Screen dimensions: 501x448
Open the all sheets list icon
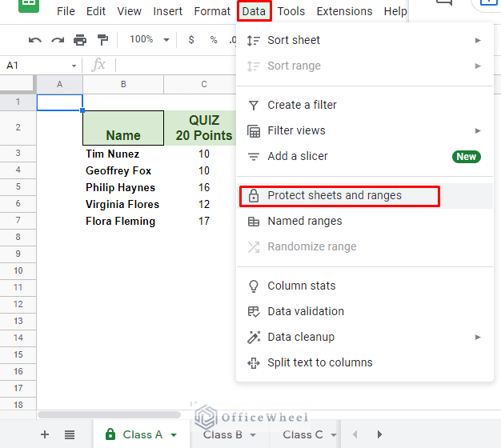pyautogui.click(x=70, y=434)
